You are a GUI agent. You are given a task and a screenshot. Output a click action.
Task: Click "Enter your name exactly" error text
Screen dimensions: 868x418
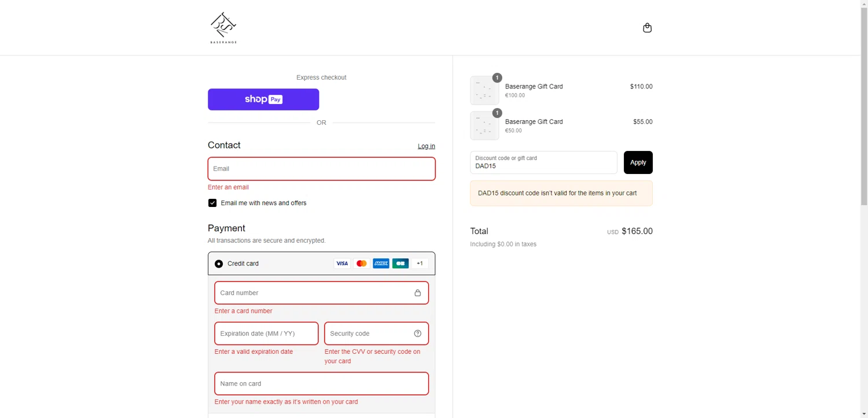point(286,402)
